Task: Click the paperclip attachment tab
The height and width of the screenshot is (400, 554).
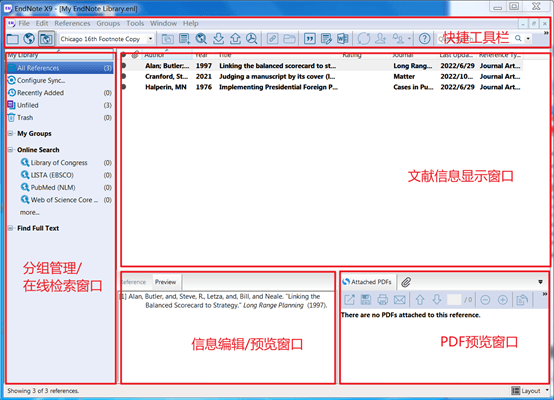Action: coord(406,282)
